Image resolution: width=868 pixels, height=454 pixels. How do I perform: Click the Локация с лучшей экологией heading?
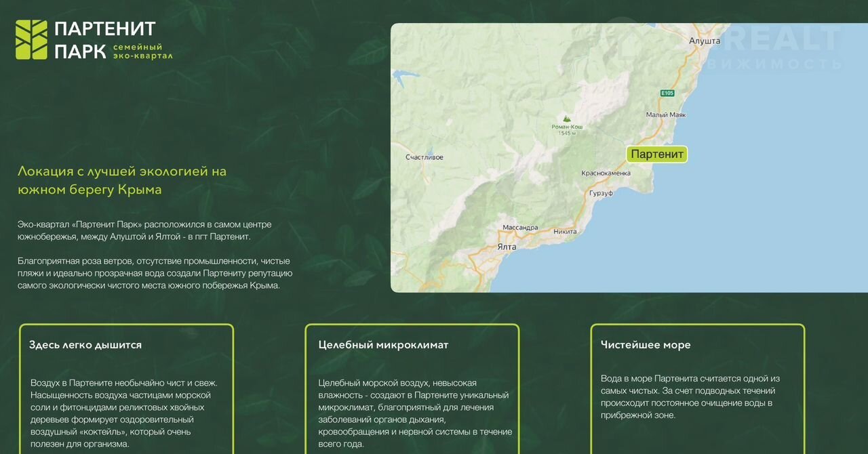[x=122, y=180]
